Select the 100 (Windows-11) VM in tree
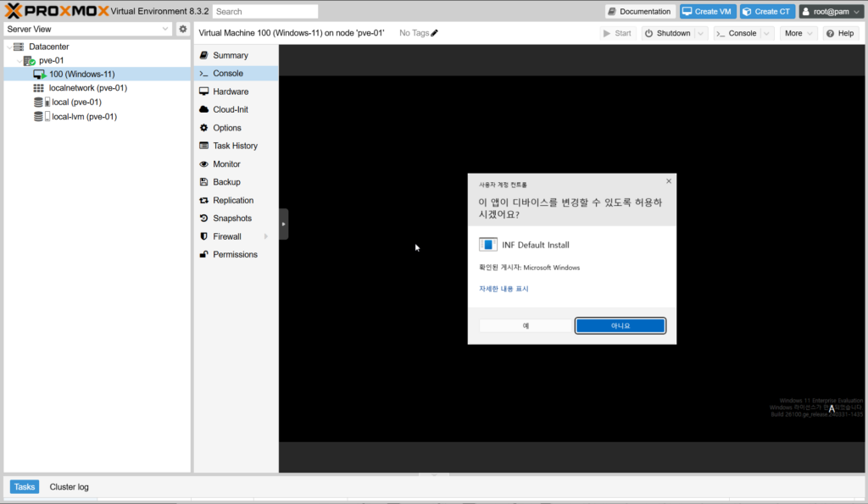This screenshot has height=504, width=868. (81, 74)
